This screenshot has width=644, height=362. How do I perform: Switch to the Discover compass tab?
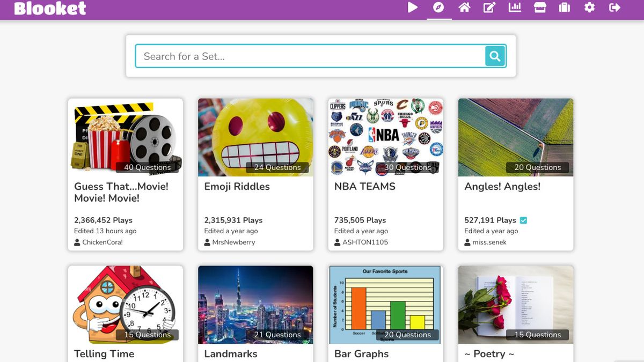click(x=438, y=8)
